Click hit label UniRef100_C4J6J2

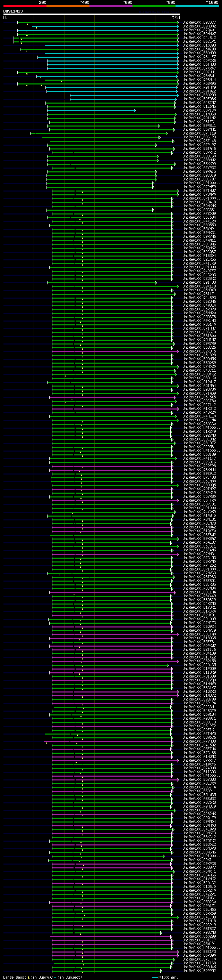tap(199, 38)
